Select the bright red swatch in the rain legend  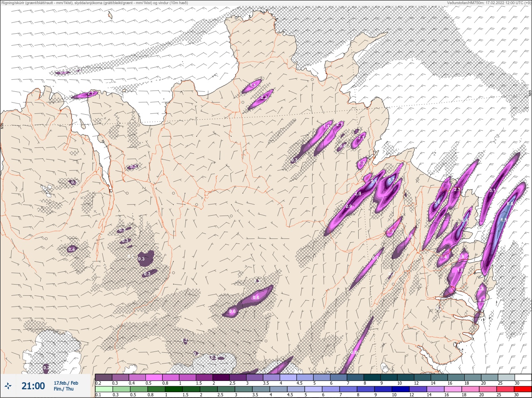tap(522, 388)
